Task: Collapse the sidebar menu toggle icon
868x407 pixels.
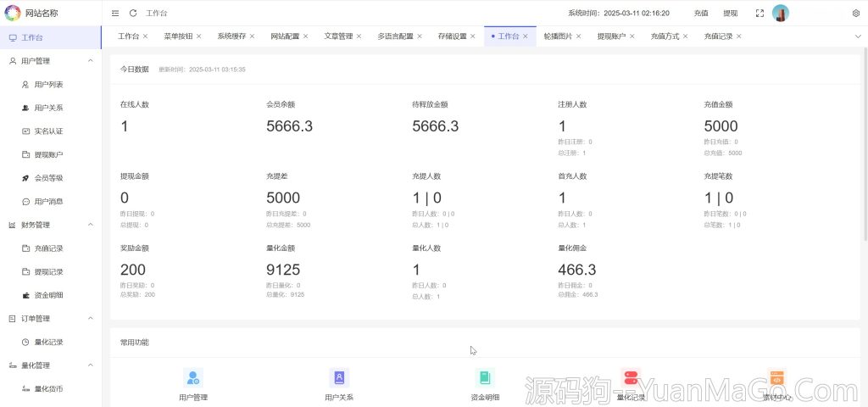Action: (115, 14)
